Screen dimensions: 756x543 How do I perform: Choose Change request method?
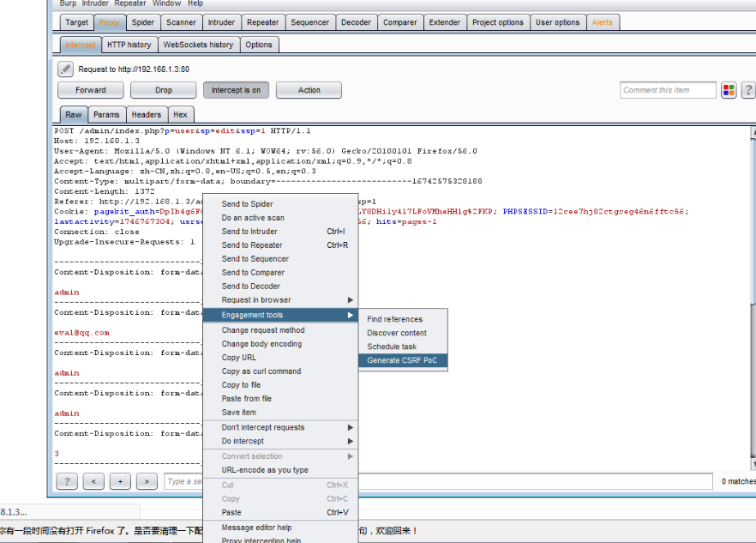pos(280,330)
